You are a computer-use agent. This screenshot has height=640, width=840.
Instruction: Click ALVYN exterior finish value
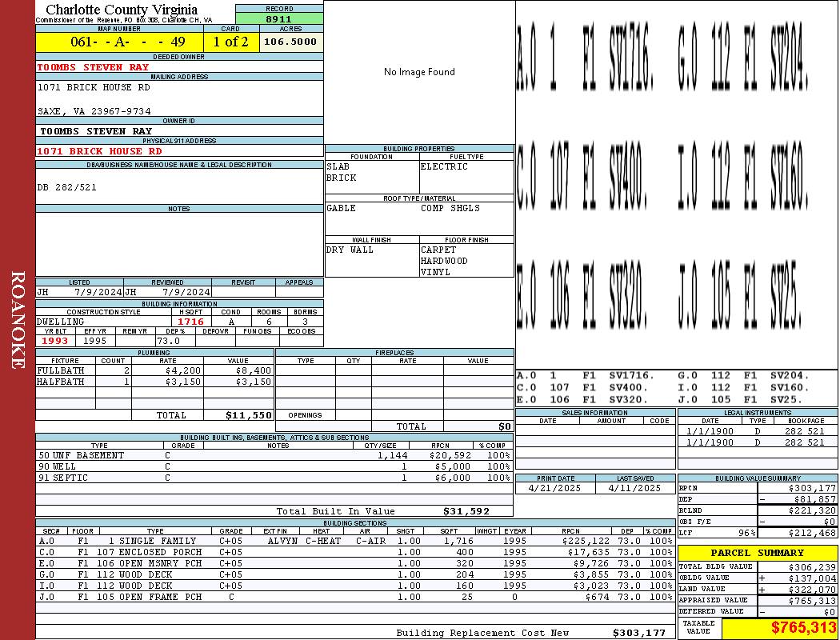[x=283, y=541]
